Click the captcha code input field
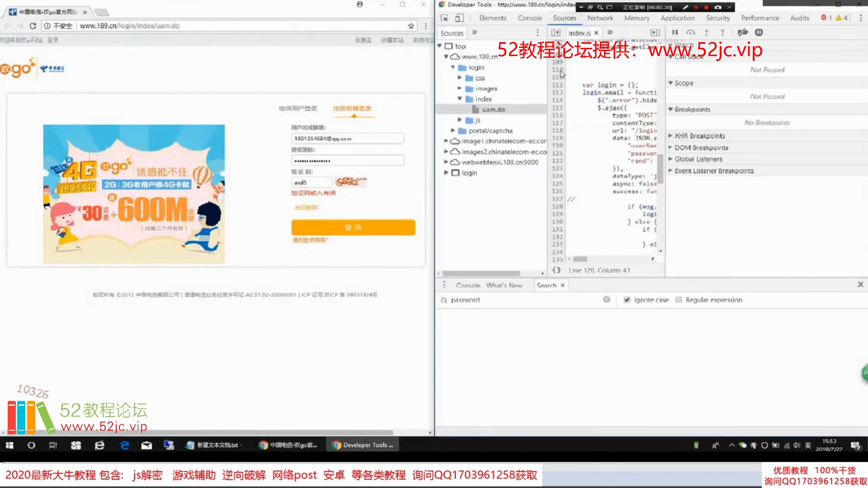The image size is (868, 488). click(312, 183)
